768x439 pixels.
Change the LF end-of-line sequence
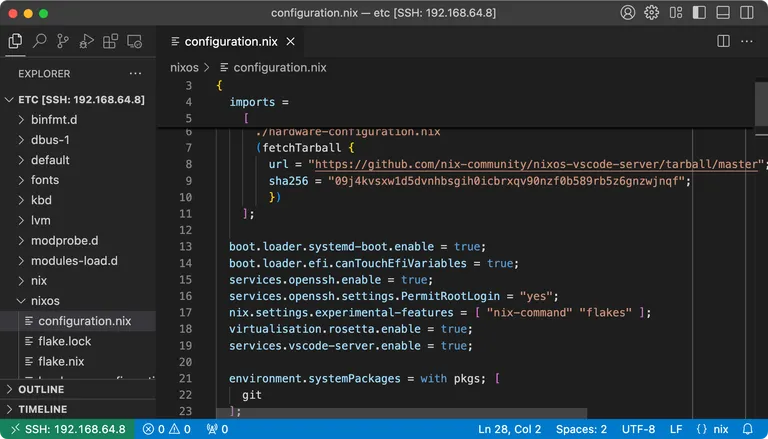click(676, 429)
